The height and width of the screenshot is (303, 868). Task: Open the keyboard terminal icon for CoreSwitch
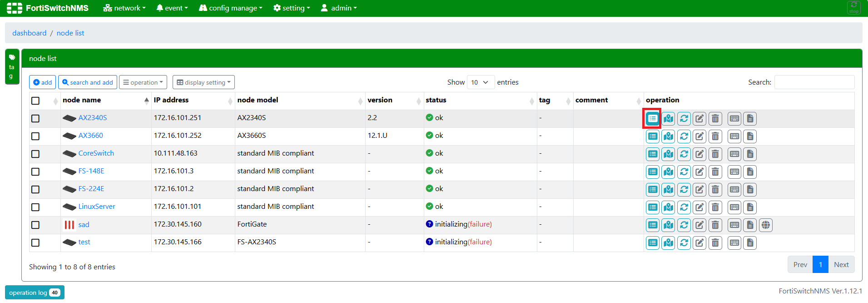tap(734, 154)
